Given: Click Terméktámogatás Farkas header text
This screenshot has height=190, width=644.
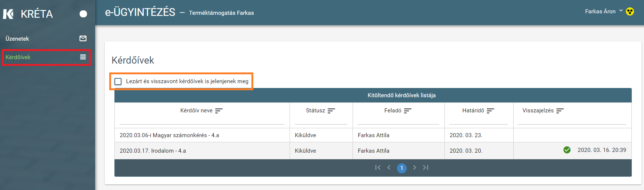Looking at the screenshot, I should (x=221, y=13).
